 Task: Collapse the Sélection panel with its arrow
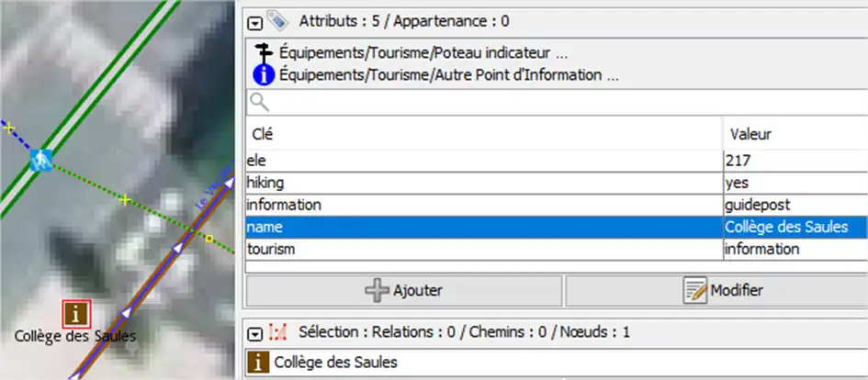[x=255, y=331]
